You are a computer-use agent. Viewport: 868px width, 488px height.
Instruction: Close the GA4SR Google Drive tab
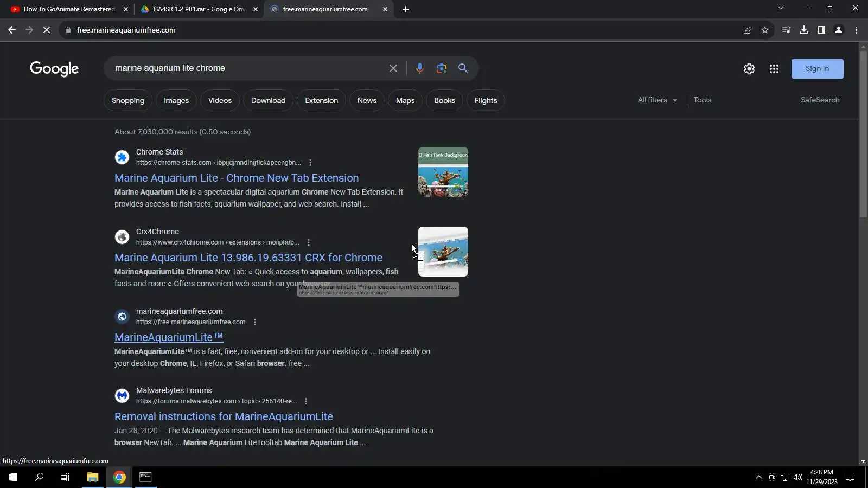coord(256,9)
